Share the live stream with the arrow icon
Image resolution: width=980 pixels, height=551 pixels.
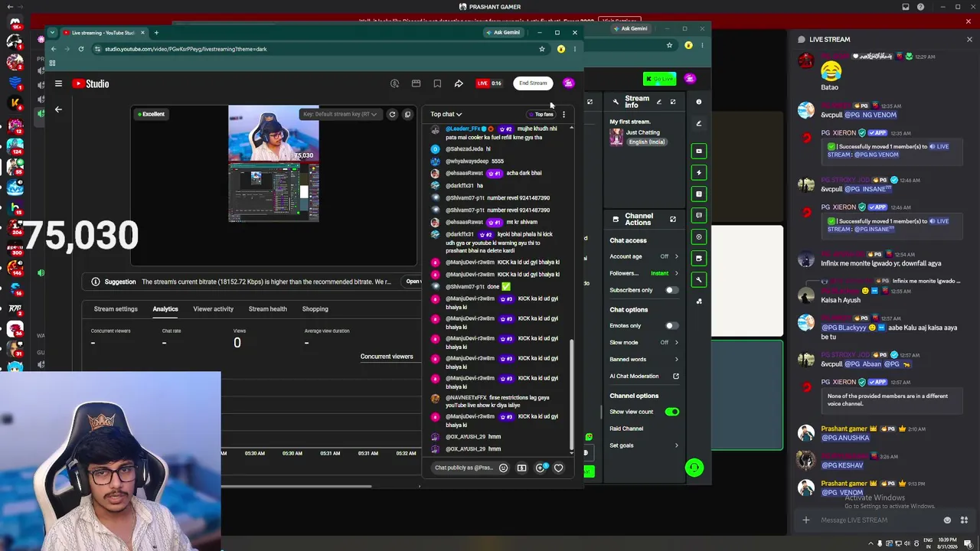(x=458, y=83)
